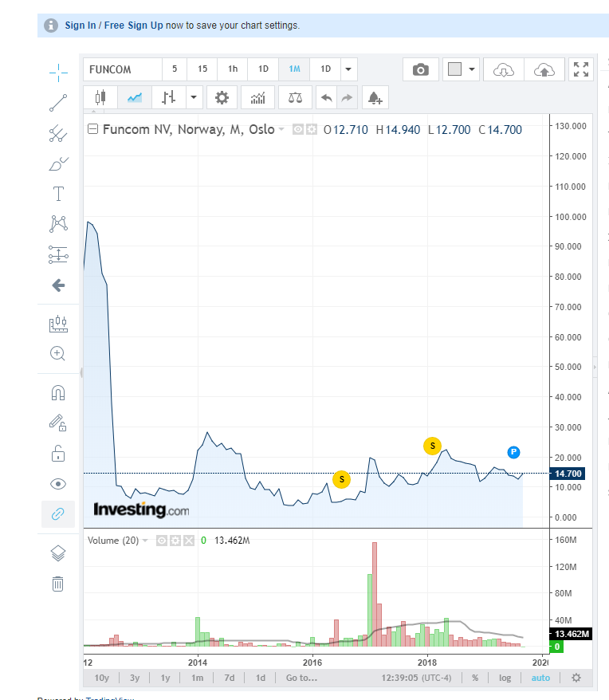The height and width of the screenshot is (700, 609).
Task: Set the 1y time range
Action: click(165, 678)
